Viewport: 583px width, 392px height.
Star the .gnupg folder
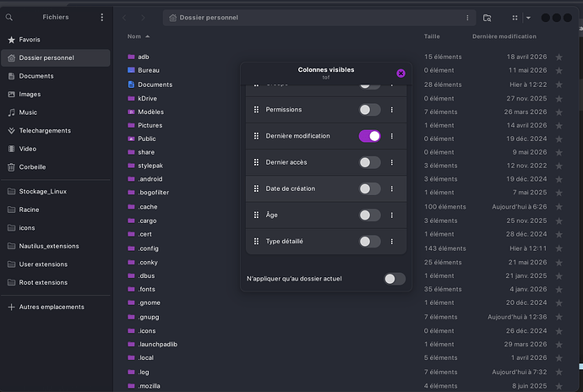(558, 318)
